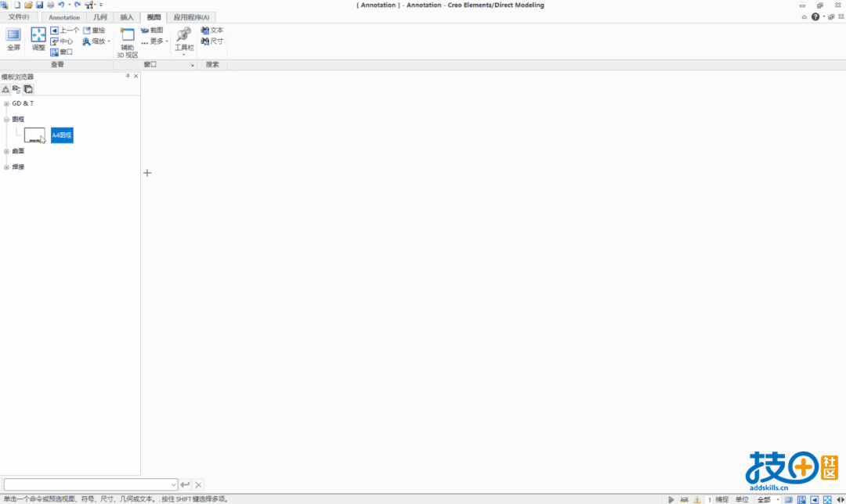The width and height of the screenshot is (846, 504).
Task: Click the ribbon collapse caret beside the help icon
Action: click(x=804, y=17)
